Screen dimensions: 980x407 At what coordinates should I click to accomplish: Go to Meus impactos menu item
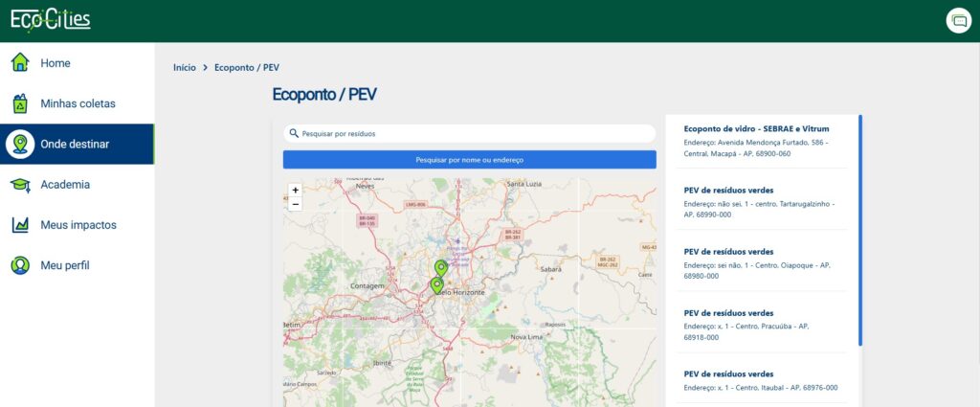point(78,225)
